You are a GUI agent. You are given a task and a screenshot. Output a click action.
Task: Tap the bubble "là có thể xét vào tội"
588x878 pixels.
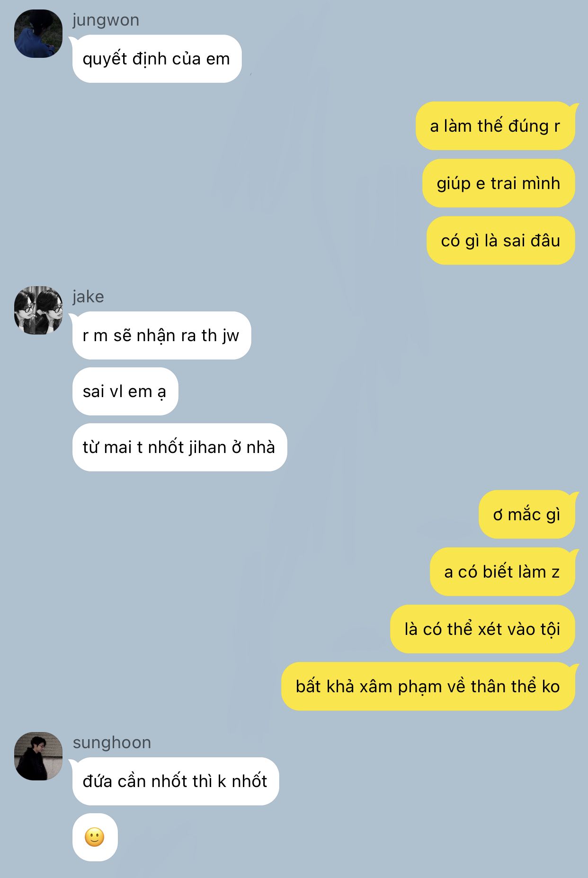pos(482,629)
